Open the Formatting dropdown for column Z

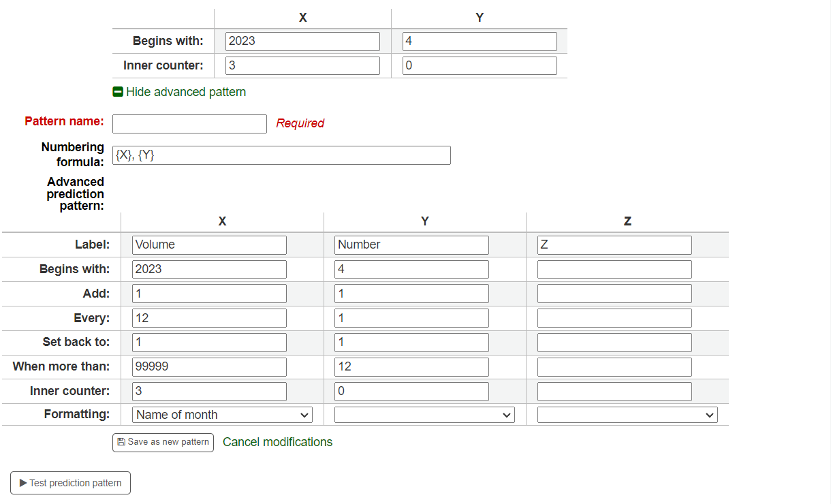[x=627, y=414]
